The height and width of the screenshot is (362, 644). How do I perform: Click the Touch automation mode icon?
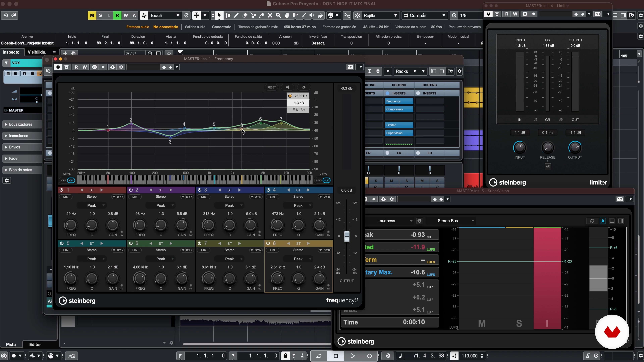[144, 15]
